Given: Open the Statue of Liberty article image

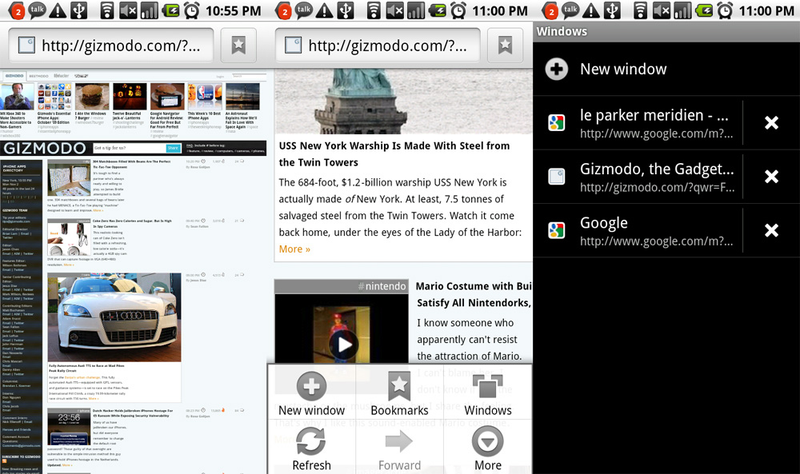Looking at the screenshot, I should pos(403,101).
